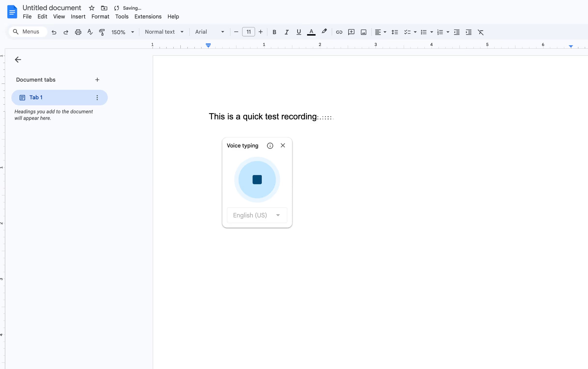This screenshot has height=369, width=588.
Task: Open the zoom 150% dropdown
Action: click(123, 32)
